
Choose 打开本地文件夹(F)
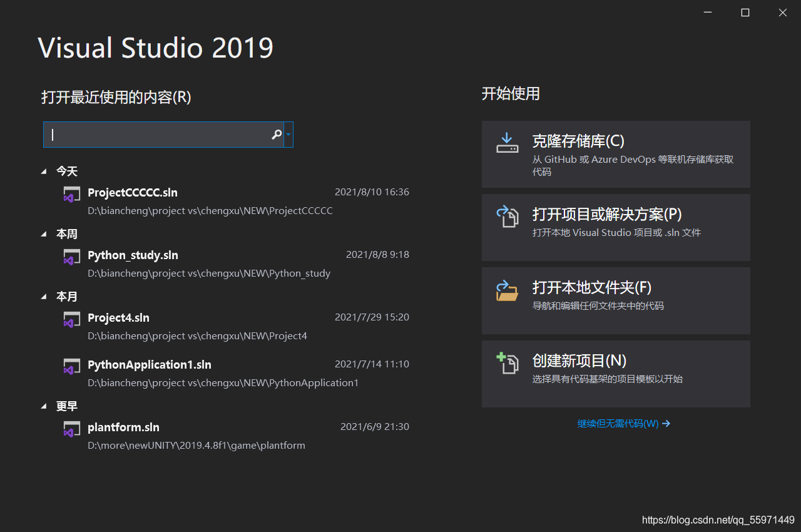[x=616, y=300]
